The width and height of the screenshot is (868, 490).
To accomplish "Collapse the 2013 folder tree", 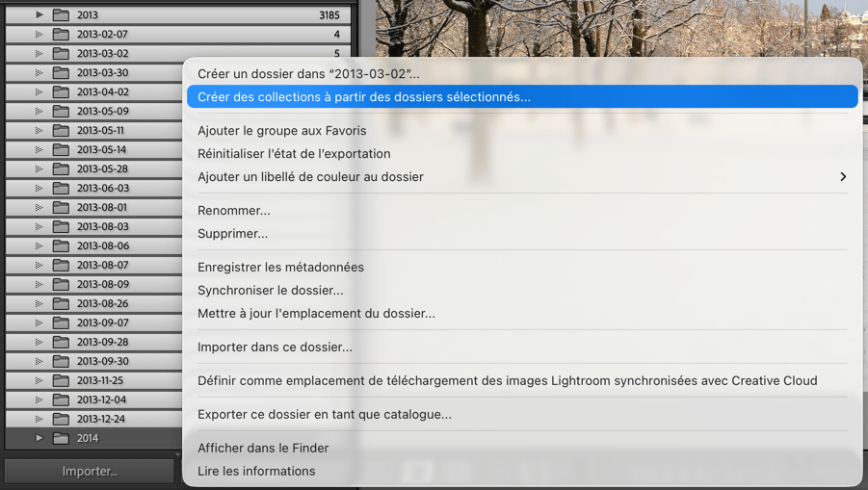I will [39, 15].
